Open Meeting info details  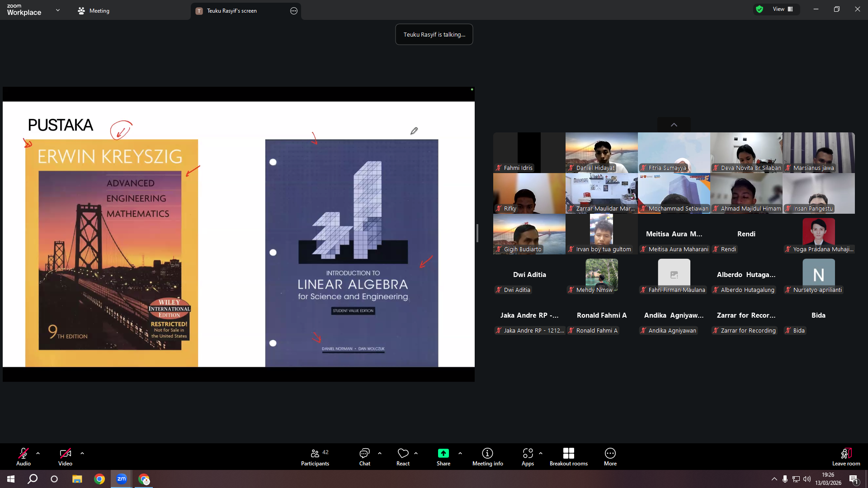point(488,457)
